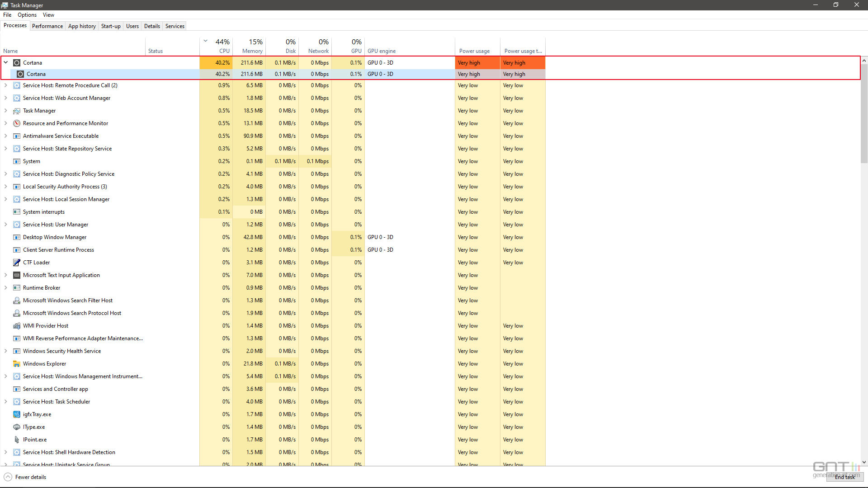Click the Task Manager title bar icon

click(5, 5)
